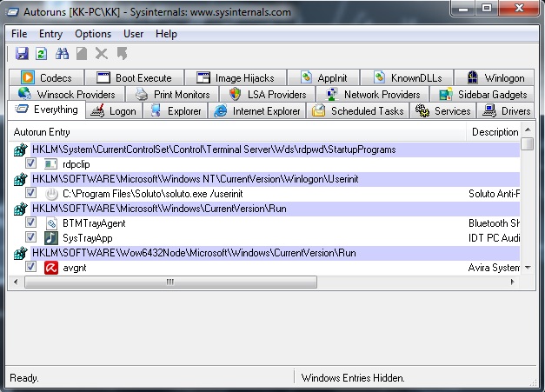Open the Network Providers tab

(x=373, y=94)
